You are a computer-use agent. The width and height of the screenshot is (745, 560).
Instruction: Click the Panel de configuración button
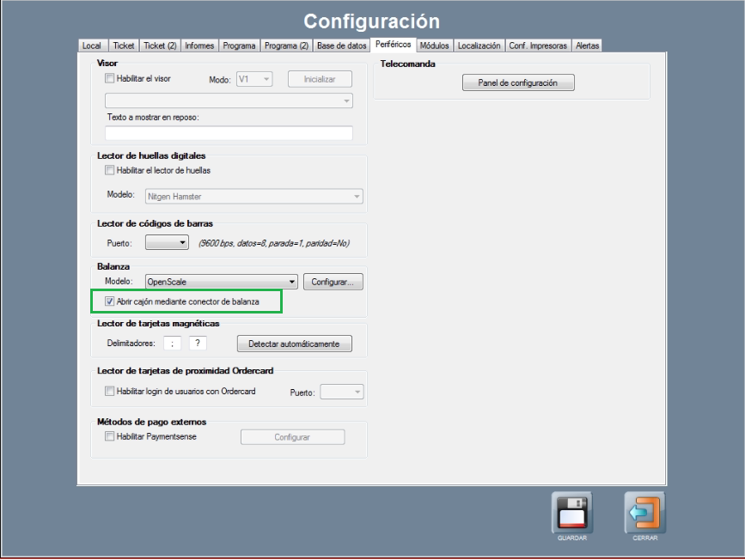[x=518, y=82]
